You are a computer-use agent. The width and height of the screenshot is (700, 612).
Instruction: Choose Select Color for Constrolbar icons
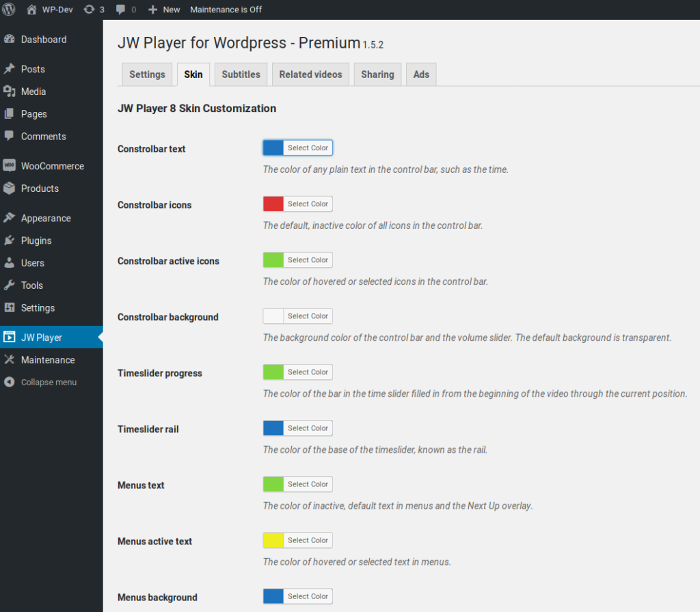coord(308,204)
